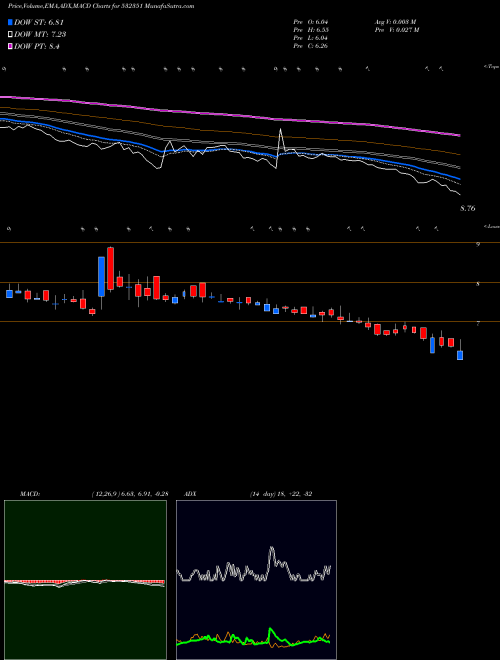
Task: Click the 'MACD:' panel heading
Action: pos(30,494)
